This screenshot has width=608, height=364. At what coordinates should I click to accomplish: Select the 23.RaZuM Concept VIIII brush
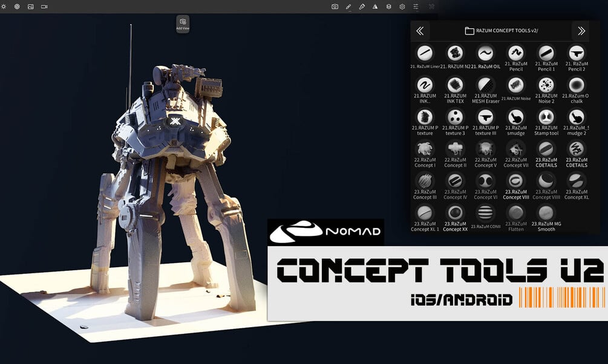coord(546,187)
